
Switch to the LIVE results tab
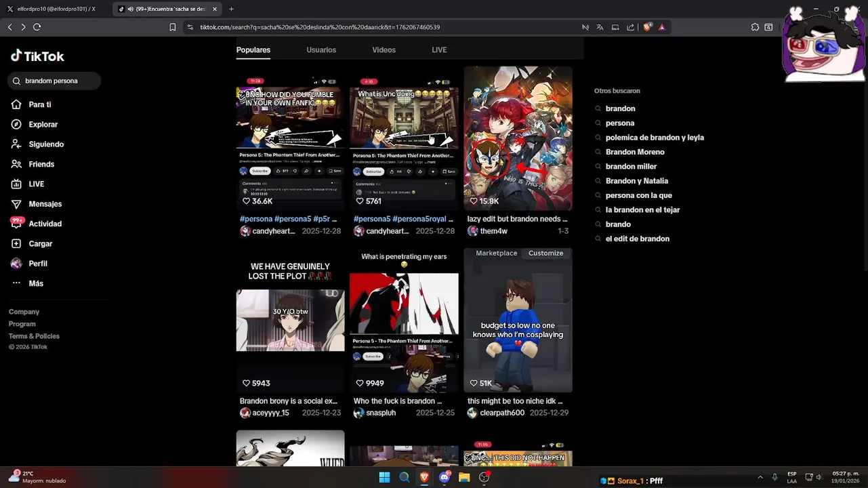coord(439,50)
